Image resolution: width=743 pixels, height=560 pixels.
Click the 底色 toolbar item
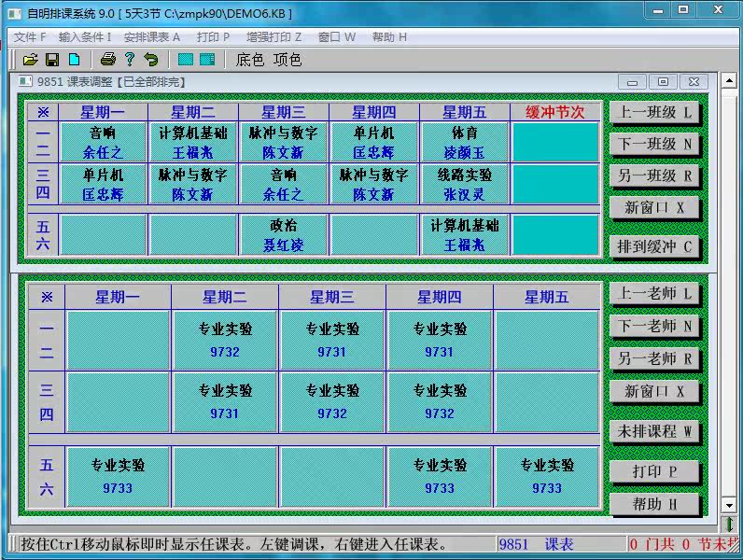pyautogui.click(x=250, y=60)
